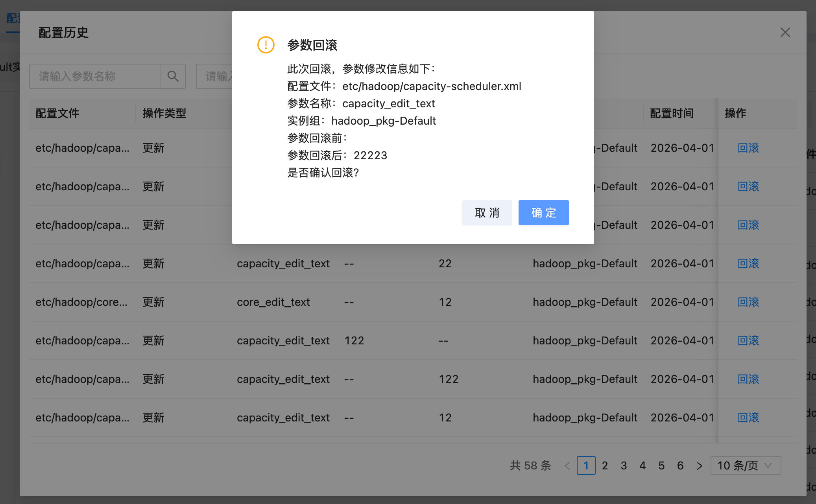Viewport: 816px width, 504px height.
Task: Open the 10 条/页 page size dropdown
Action: 745,466
